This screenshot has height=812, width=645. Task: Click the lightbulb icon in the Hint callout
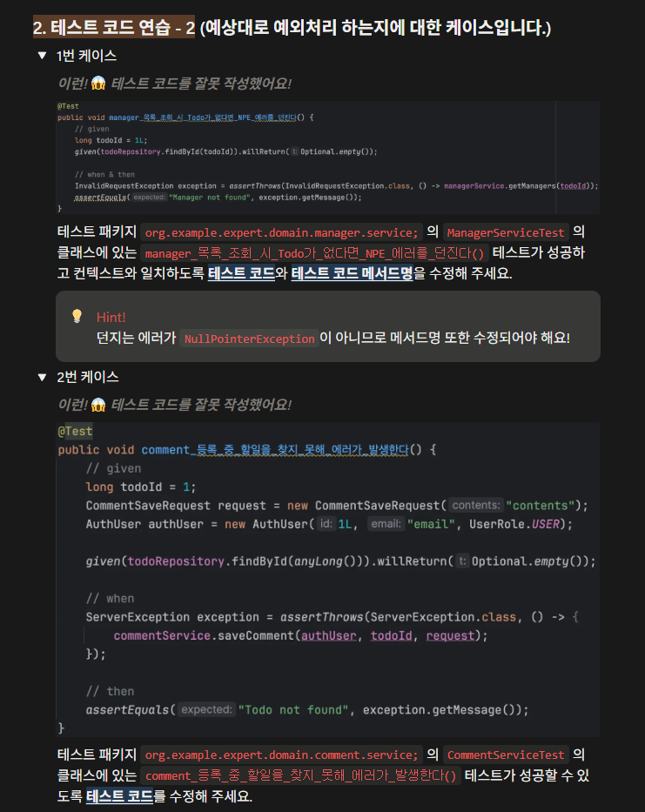tap(77, 316)
